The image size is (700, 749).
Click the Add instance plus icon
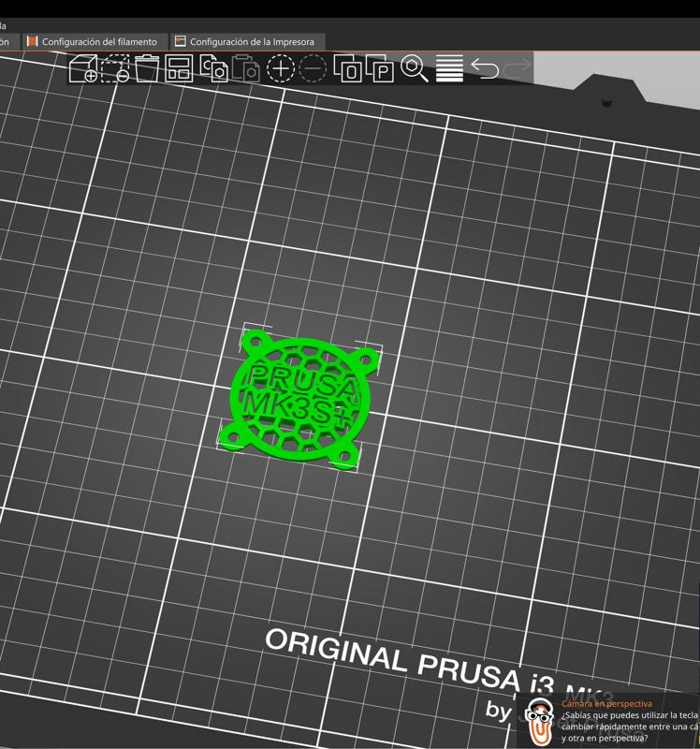pyautogui.click(x=281, y=68)
